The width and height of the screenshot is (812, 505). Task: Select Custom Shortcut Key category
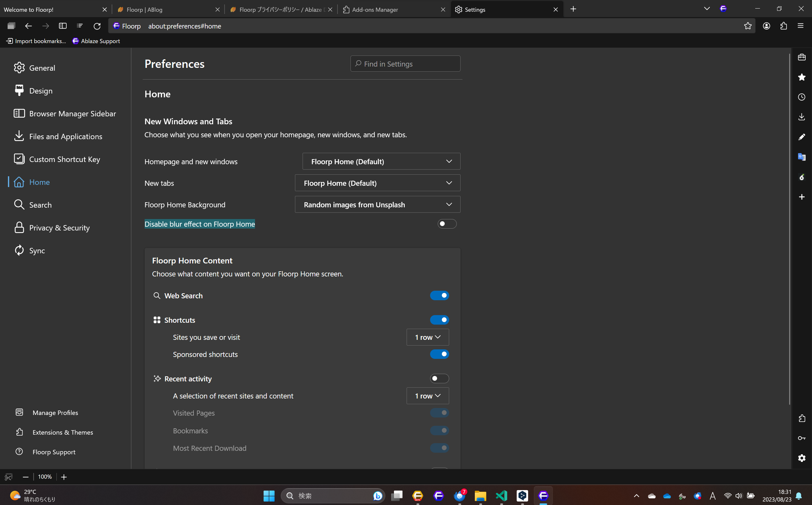pos(57,159)
